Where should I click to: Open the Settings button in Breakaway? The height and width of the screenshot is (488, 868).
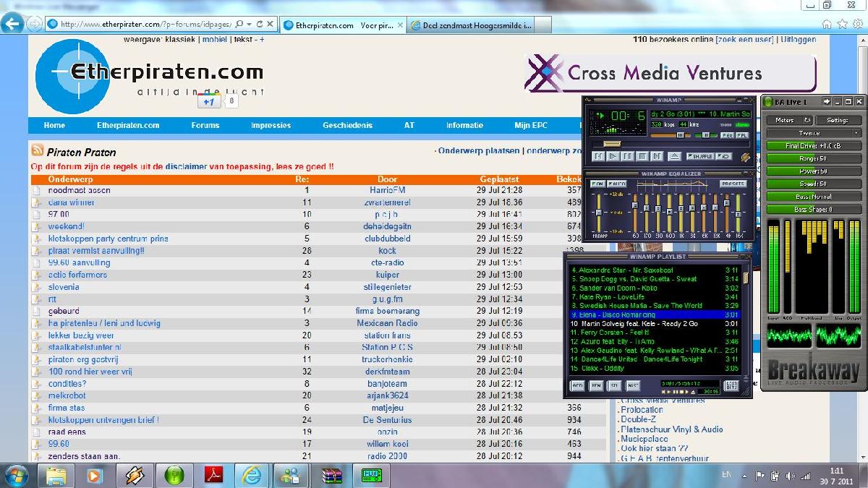pyautogui.click(x=838, y=121)
